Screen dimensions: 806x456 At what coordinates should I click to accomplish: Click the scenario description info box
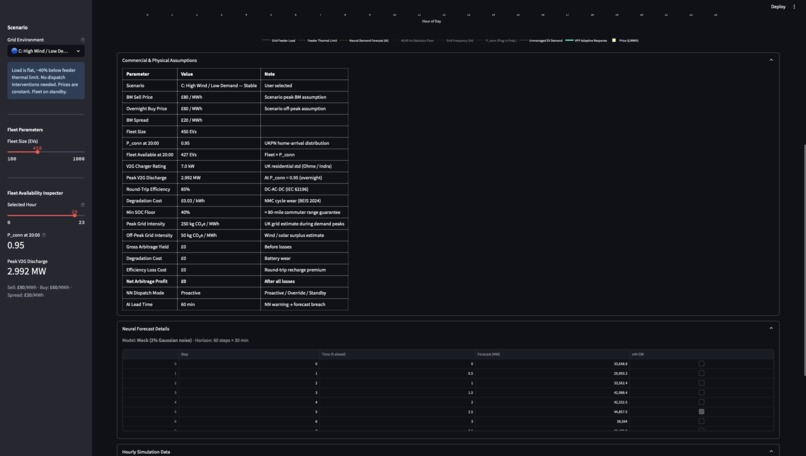(x=46, y=81)
